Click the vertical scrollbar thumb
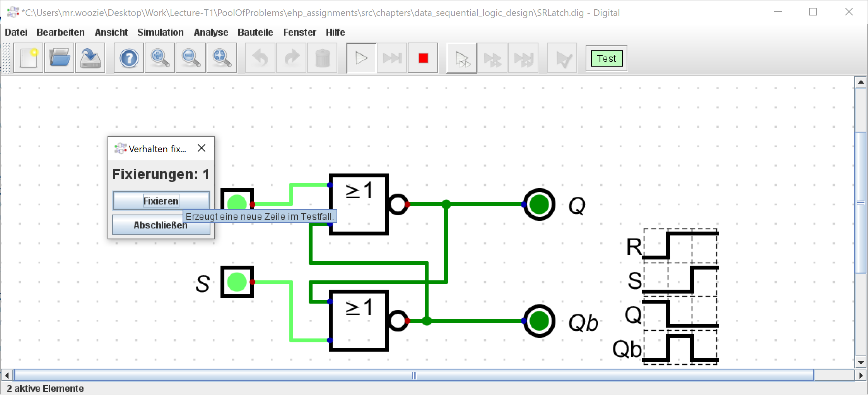868x395 pixels. (860, 203)
